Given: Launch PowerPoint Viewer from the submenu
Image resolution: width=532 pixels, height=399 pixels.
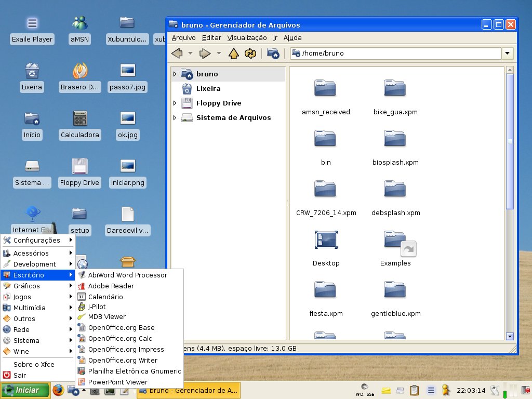Looking at the screenshot, I should pos(129,382).
